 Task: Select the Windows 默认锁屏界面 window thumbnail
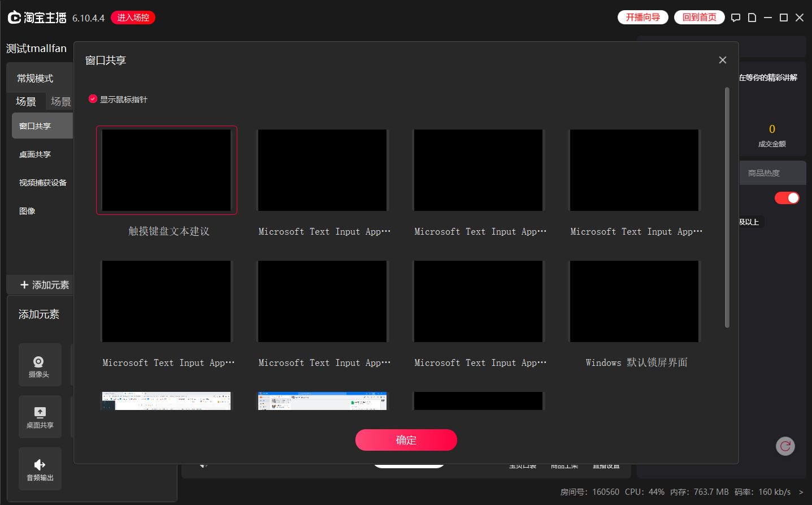point(634,301)
